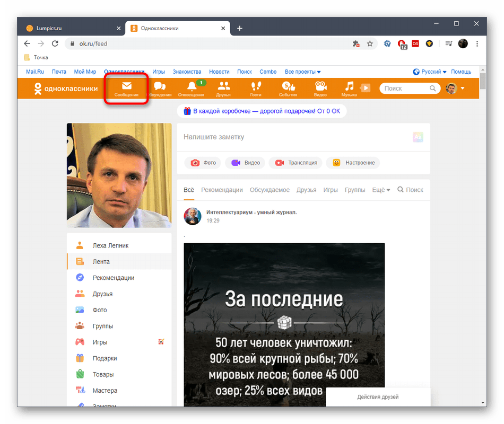This screenshot has width=504, height=424.
Task: Expand the Ещё feed filter menu
Action: point(381,190)
